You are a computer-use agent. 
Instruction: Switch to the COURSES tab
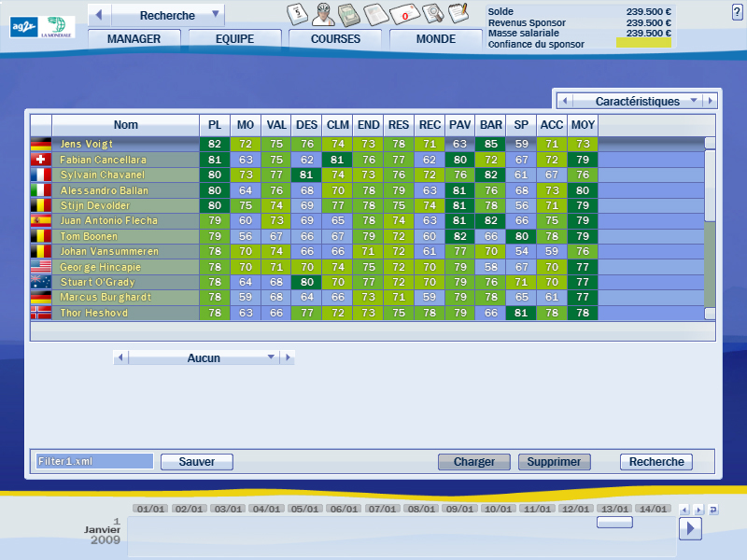click(335, 39)
